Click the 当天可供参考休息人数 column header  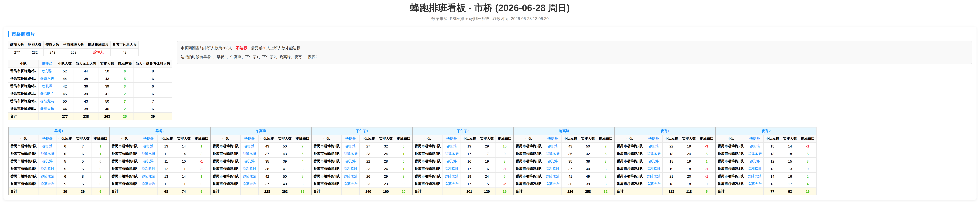153,64
